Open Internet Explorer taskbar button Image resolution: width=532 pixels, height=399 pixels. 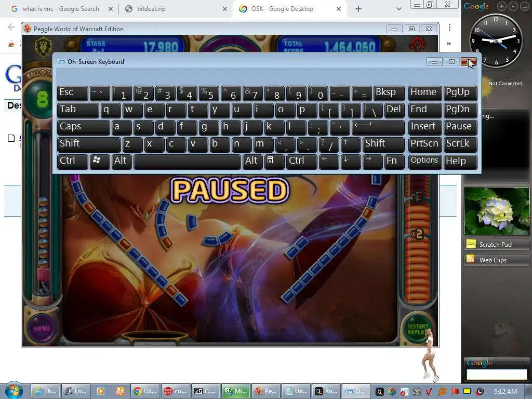45,391
